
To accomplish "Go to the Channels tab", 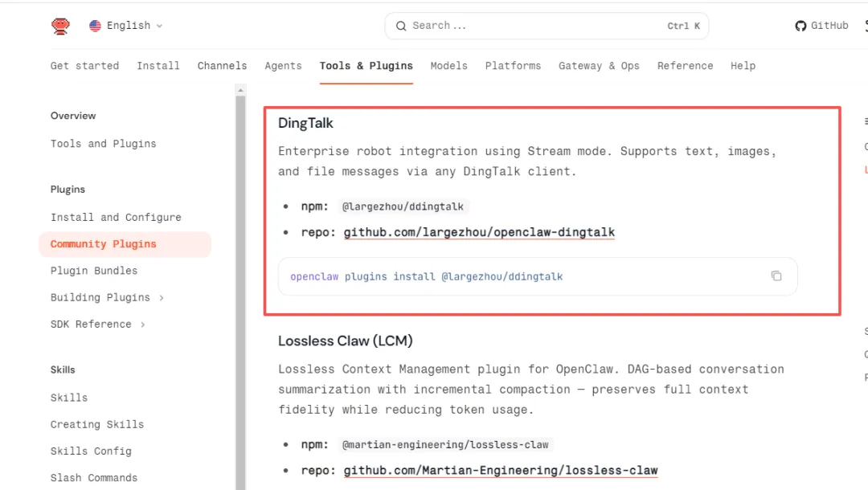I will pyautogui.click(x=222, y=66).
